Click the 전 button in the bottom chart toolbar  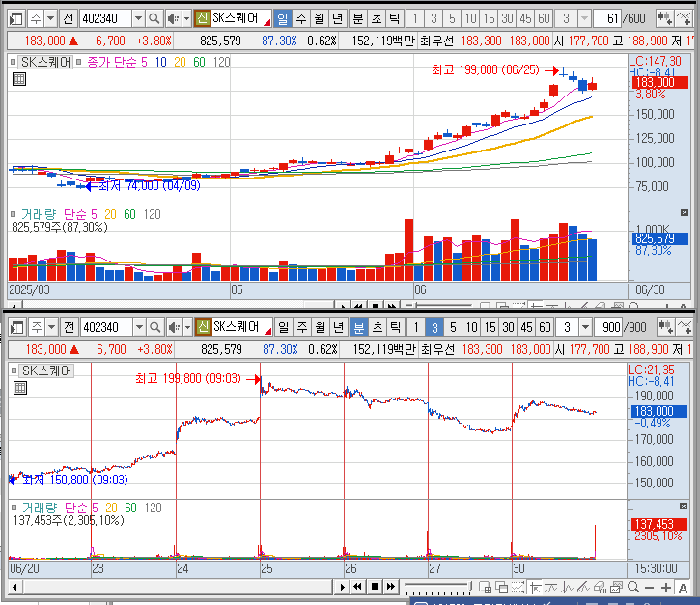tap(69, 327)
